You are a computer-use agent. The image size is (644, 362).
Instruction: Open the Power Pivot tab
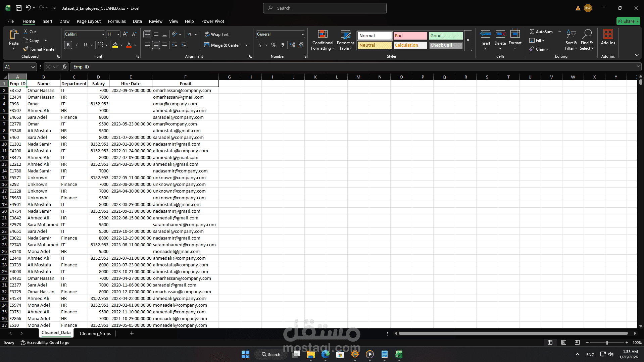tap(212, 21)
